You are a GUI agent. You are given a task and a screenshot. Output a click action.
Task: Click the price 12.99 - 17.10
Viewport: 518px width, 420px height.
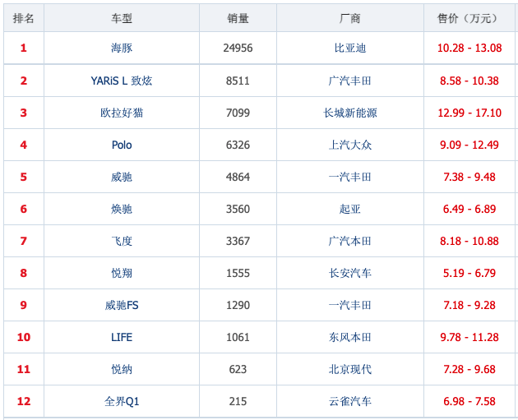(x=469, y=113)
